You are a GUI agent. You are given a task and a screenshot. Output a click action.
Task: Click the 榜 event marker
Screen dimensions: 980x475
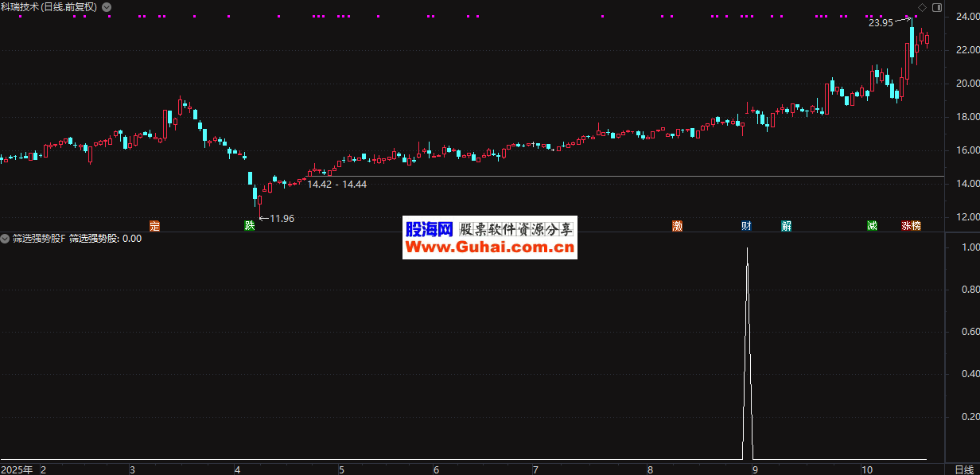point(916,226)
